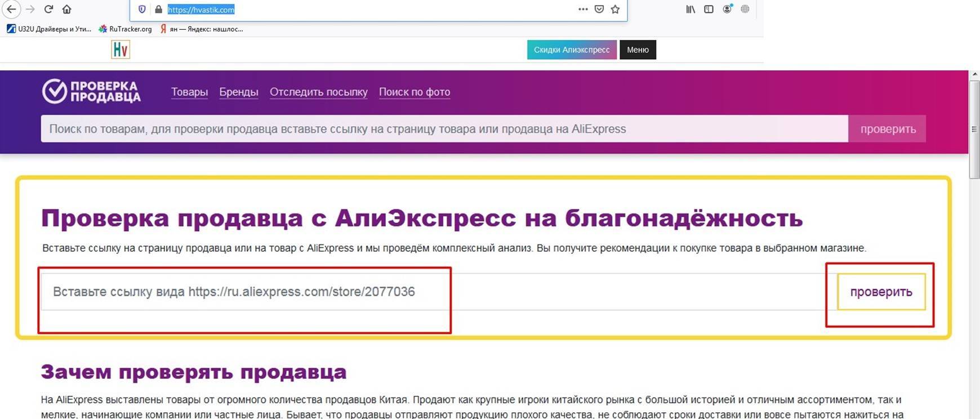This screenshot has height=419, width=980.
Task: Open RuTracker.org bookmark
Action: pos(125,29)
